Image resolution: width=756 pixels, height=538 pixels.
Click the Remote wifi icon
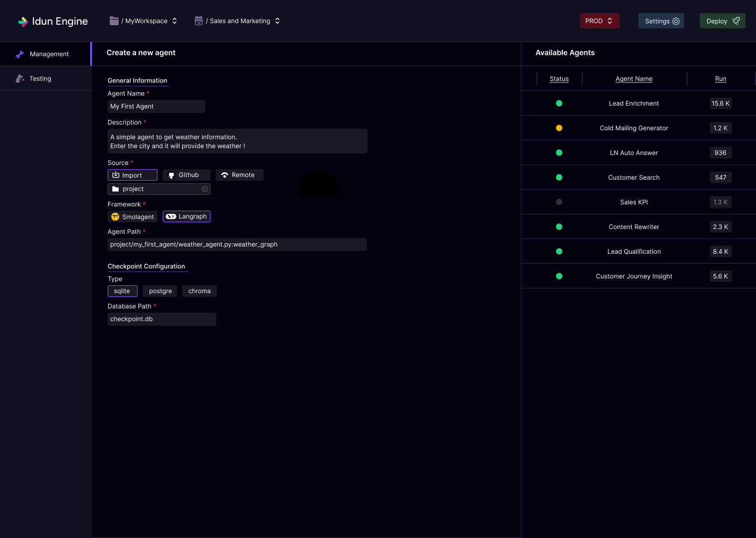(x=225, y=175)
